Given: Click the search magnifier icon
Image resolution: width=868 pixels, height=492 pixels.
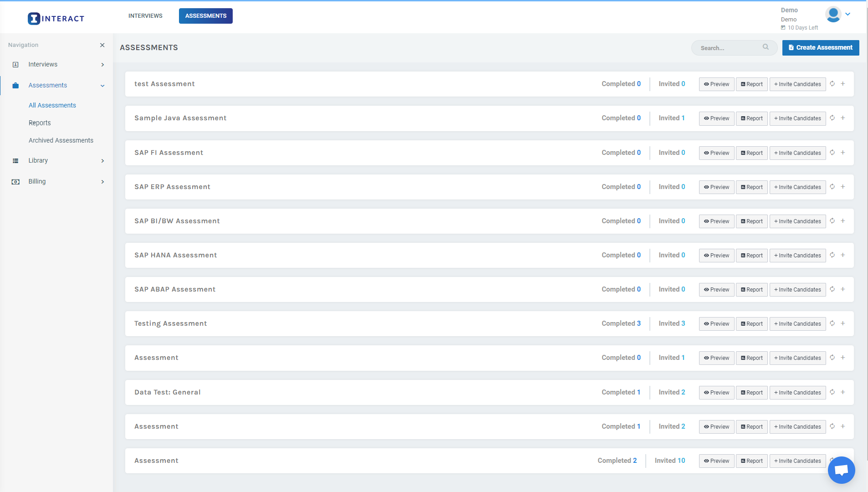Looking at the screenshot, I should pos(766,47).
